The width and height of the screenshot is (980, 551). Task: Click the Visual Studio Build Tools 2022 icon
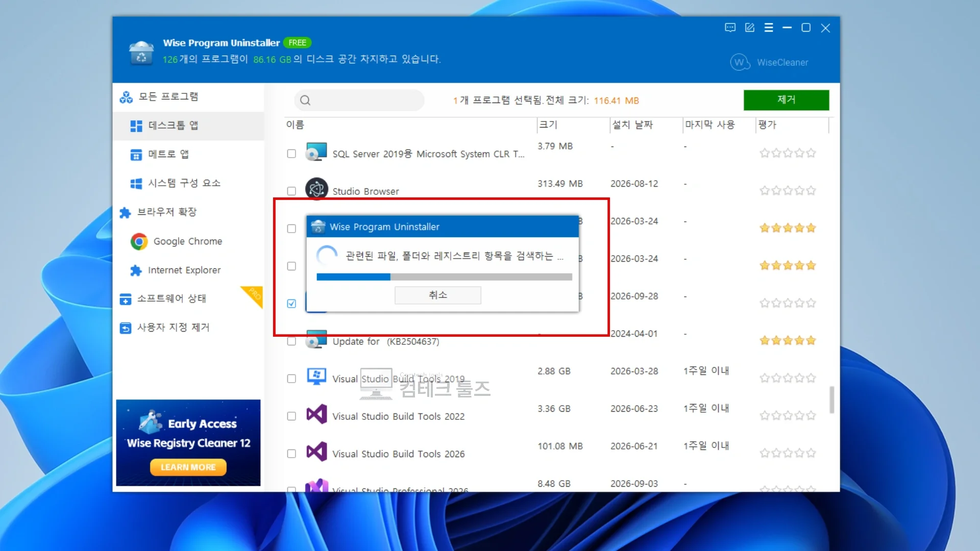click(x=316, y=414)
